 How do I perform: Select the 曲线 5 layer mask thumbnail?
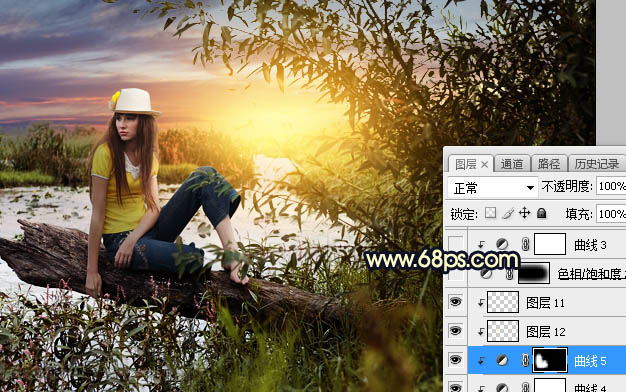(x=550, y=360)
